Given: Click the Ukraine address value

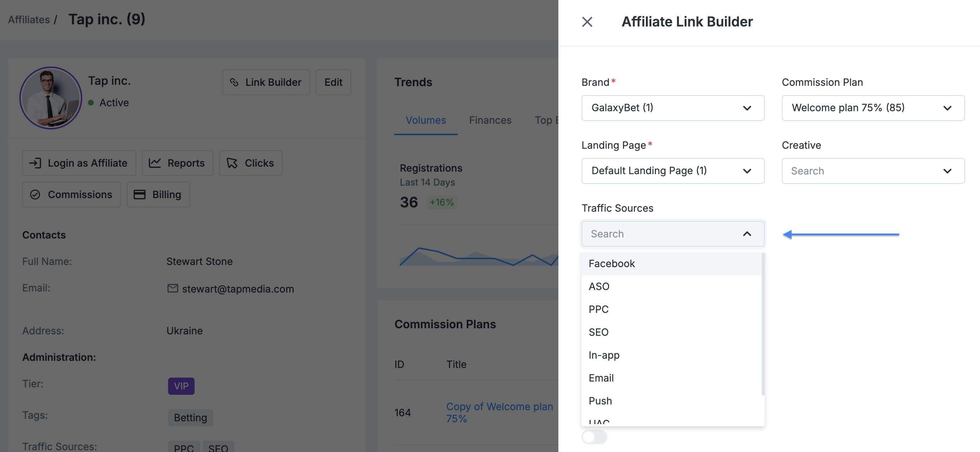Looking at the screenshot, I should pos(185,331).
